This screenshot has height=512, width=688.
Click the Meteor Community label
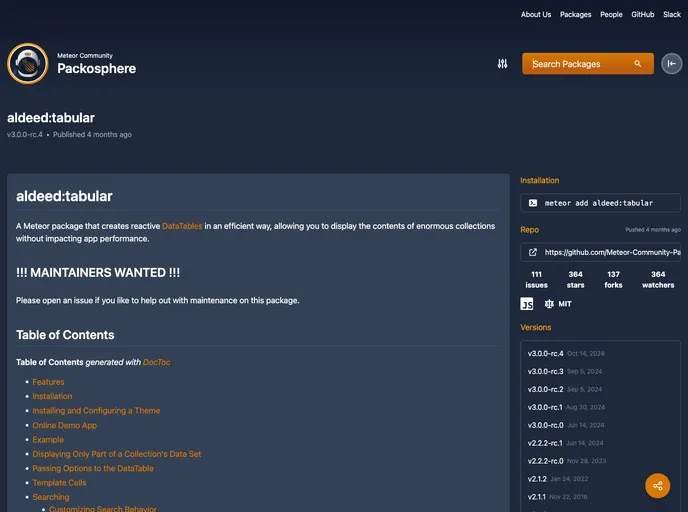point(85,55)
